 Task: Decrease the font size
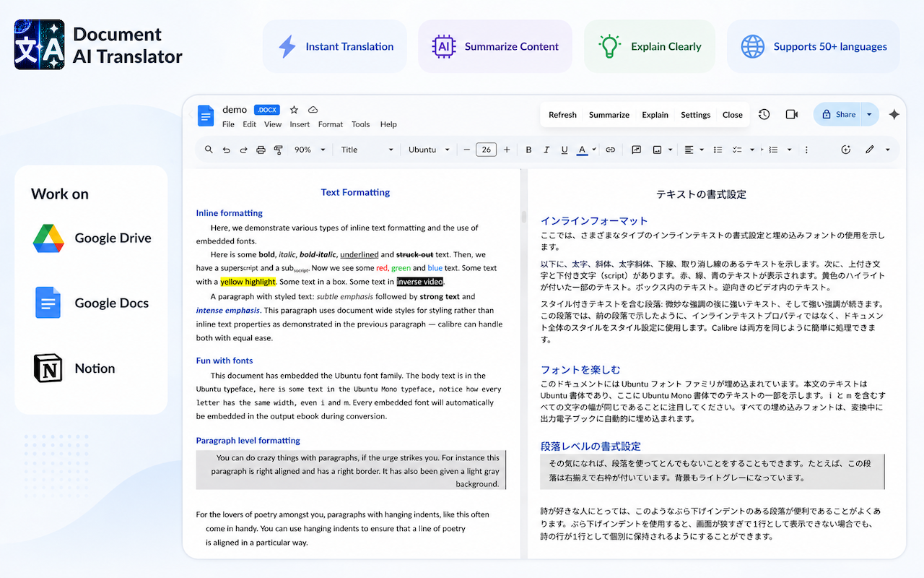467,150
